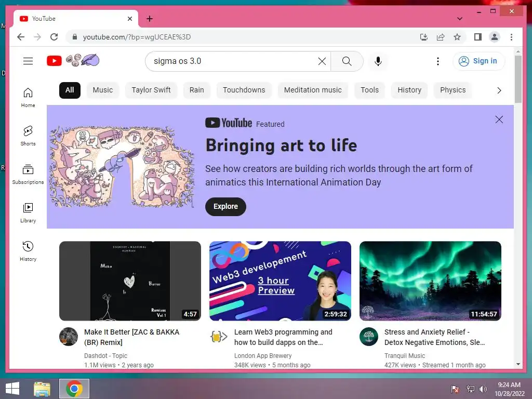Click the Web3 development video thumbnail
The image size is (532, 399).
pos(280,281)
